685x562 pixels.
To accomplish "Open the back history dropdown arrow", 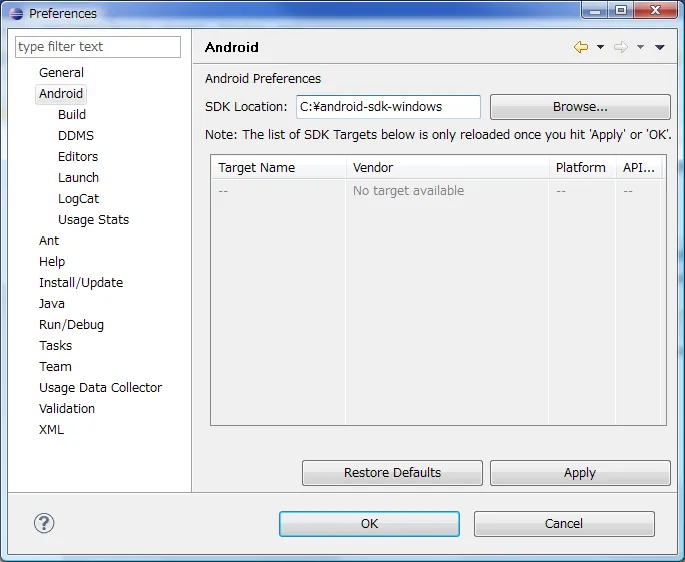I will 601,47.
